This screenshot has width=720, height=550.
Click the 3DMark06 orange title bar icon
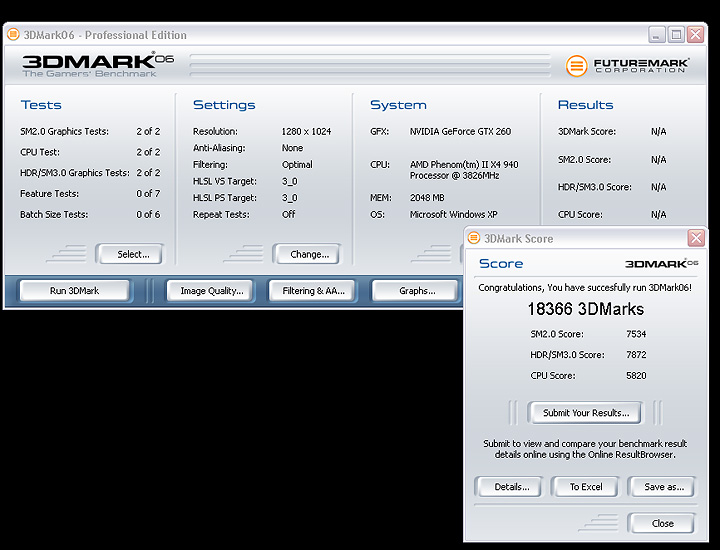[13, 34]
